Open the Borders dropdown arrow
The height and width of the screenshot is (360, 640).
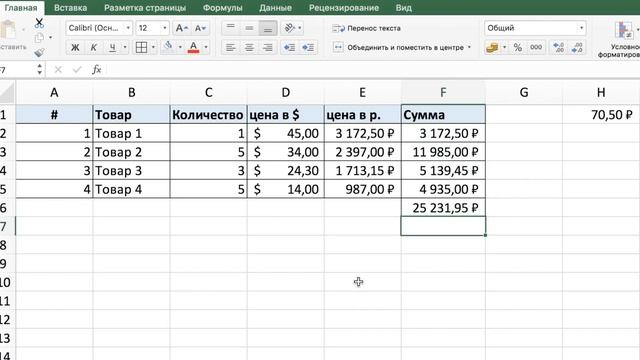pos(153,47)
